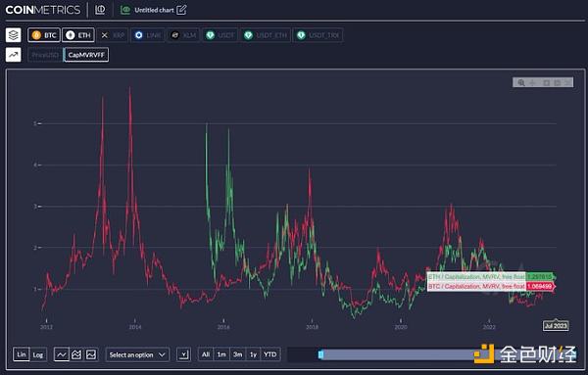This screenshot has height=375, width=588.
Task: Click the Chainlink blue hexagon icon
Action: (138, 35)
